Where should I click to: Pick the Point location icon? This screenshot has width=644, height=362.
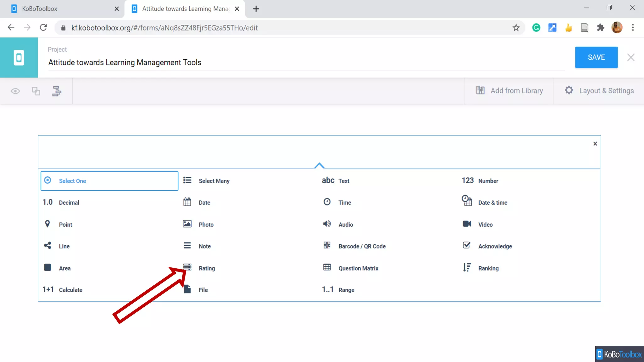pyautogui.click(x=47, y=224)
